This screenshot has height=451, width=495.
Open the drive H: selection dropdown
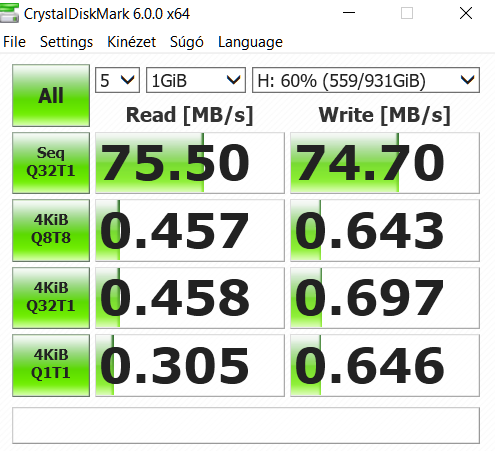point(366,80)
